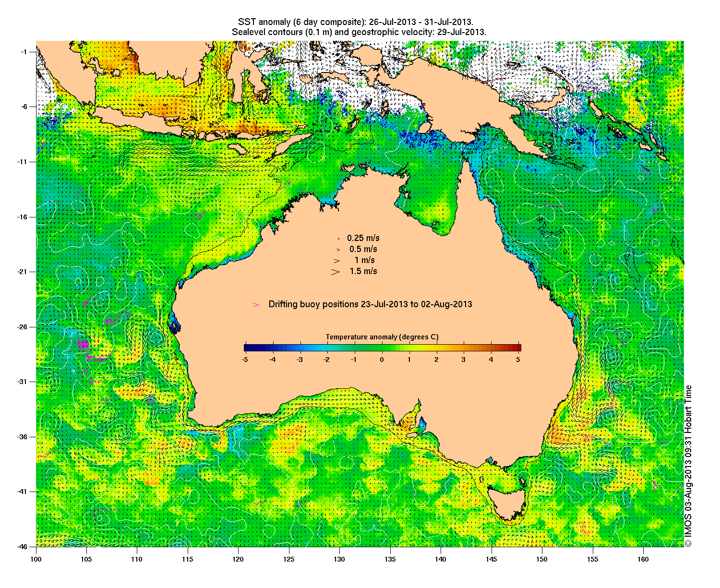Click the dark red end of colorbar
The height and width of the screenshot is (588, 720).
point(518,348)
